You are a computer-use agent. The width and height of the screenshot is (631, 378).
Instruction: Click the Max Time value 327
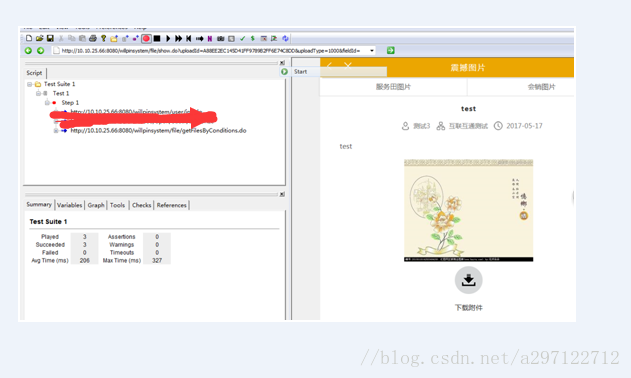click(157, 260)
